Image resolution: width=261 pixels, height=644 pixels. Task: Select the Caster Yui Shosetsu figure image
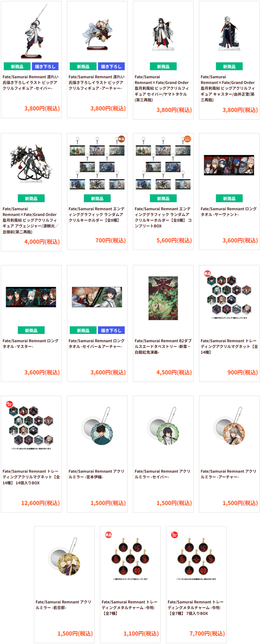click(x=229, y=34)
